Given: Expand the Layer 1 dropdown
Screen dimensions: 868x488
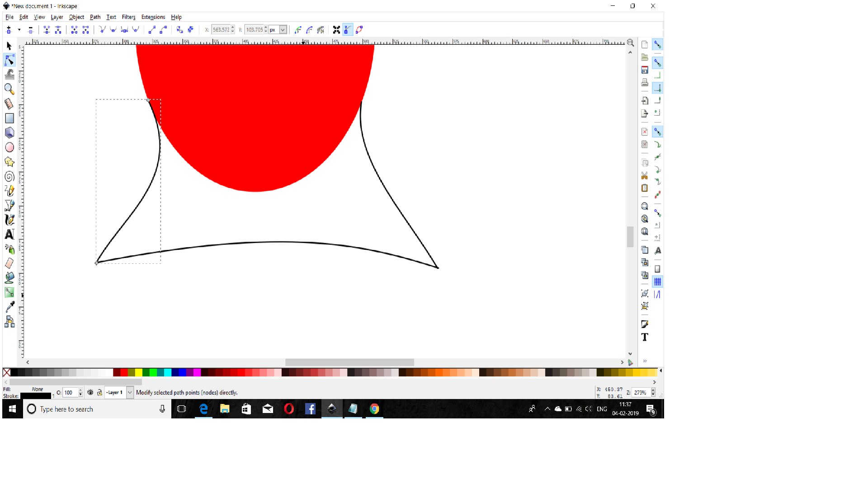Looking at the screenshot, I should [x=130, y=393].
